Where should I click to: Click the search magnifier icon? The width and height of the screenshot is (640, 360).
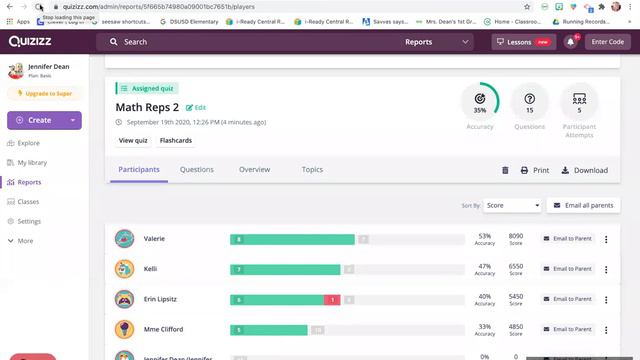click(113, 42)
